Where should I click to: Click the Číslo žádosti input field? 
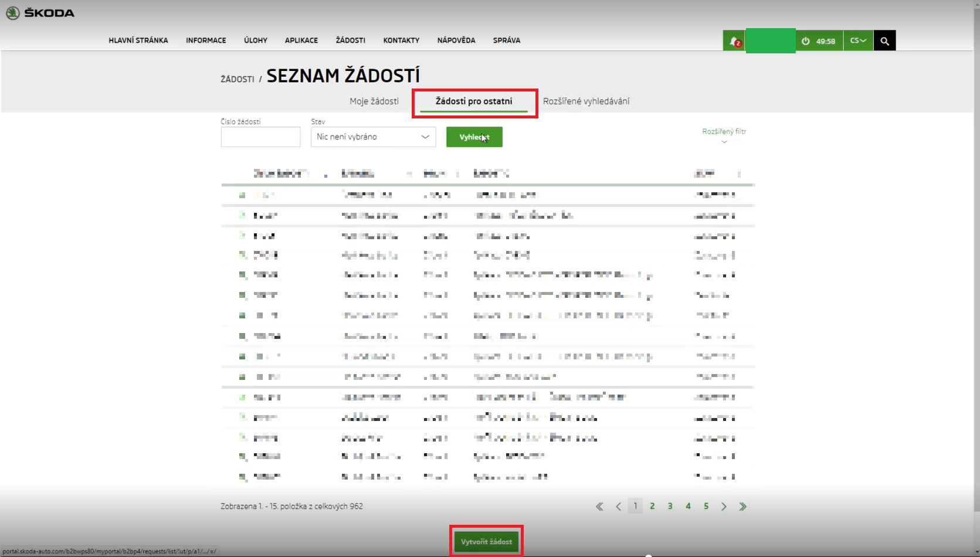(260, 137)
